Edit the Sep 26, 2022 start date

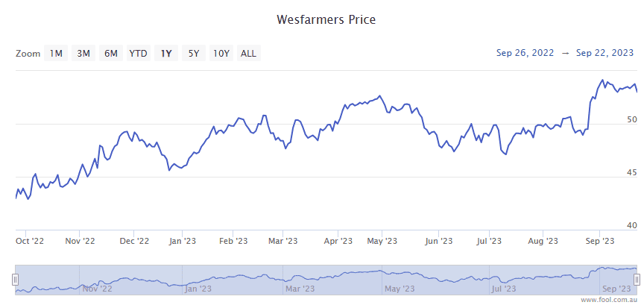point(525,53)
